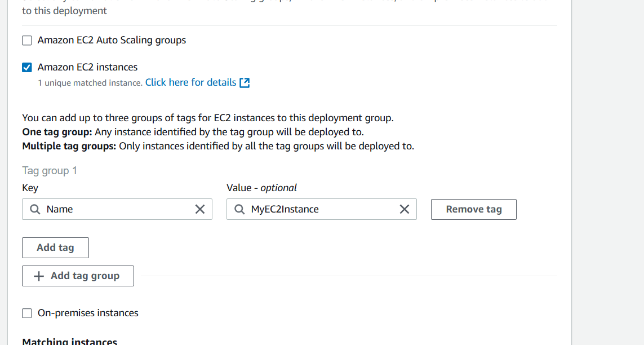
Task: Click the Value - optional label
Action: tap(261, 188)
